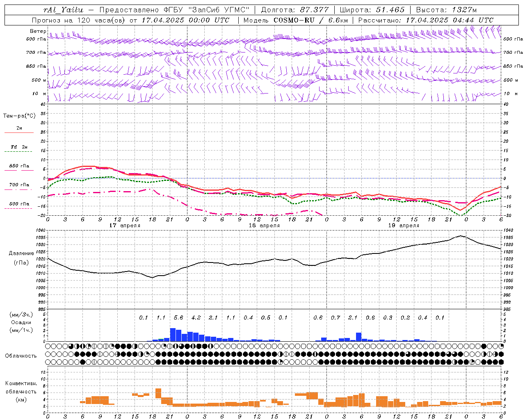The image size is (525, 420).
Task: Click the '2м' temperature legend entry
Action: pos(19,128)
